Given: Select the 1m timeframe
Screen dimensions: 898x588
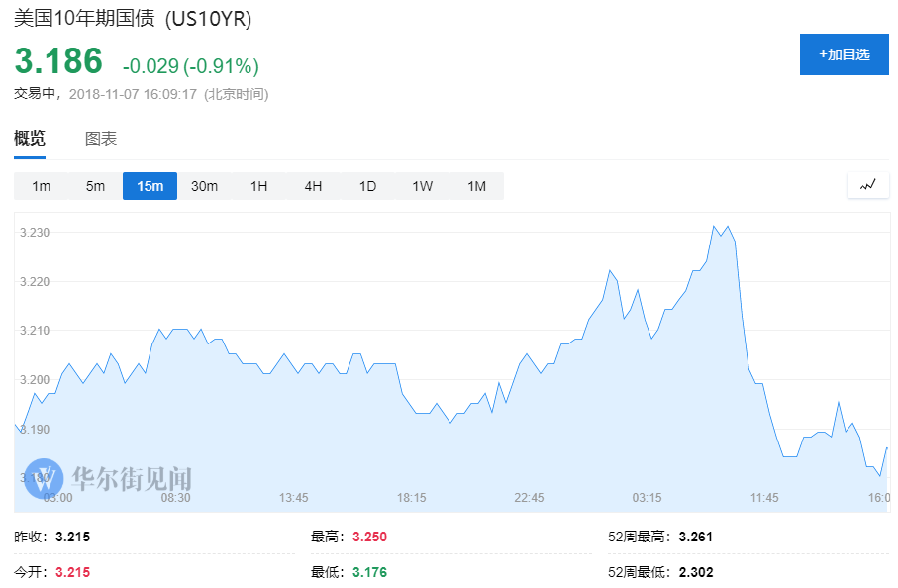Looking at the screenshot, I should click(41, 186).
